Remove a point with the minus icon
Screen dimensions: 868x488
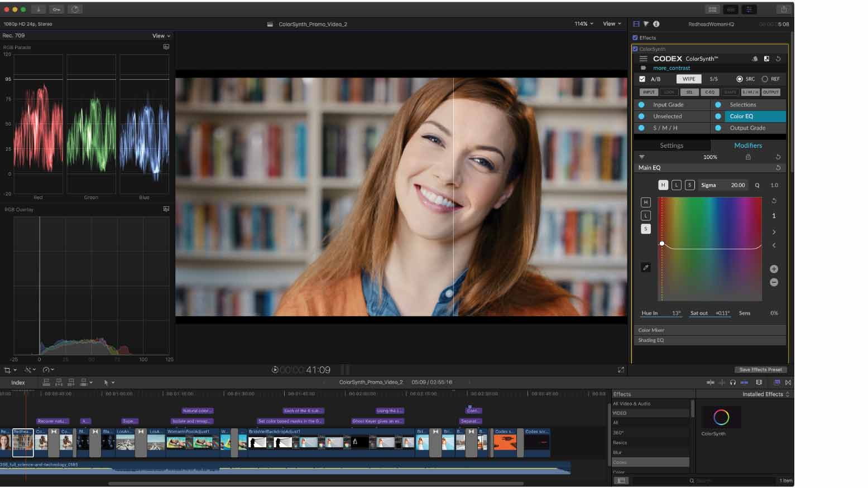pos(774,282)
